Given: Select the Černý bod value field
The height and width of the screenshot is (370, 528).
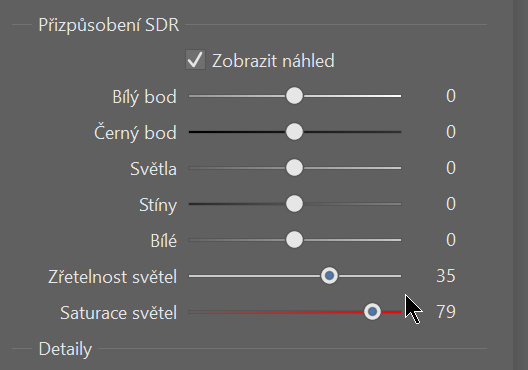Looking at the screenshot, I should (451, 132).
